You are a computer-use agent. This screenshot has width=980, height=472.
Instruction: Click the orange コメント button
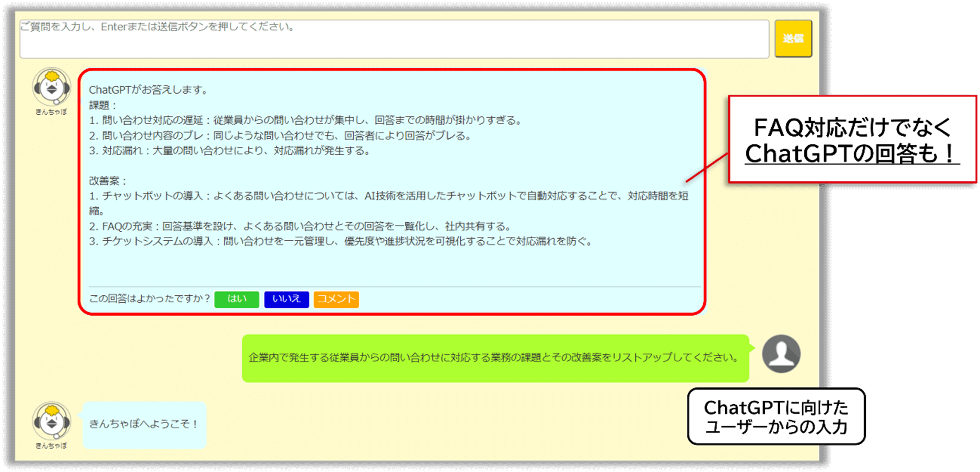coord(336,299)
